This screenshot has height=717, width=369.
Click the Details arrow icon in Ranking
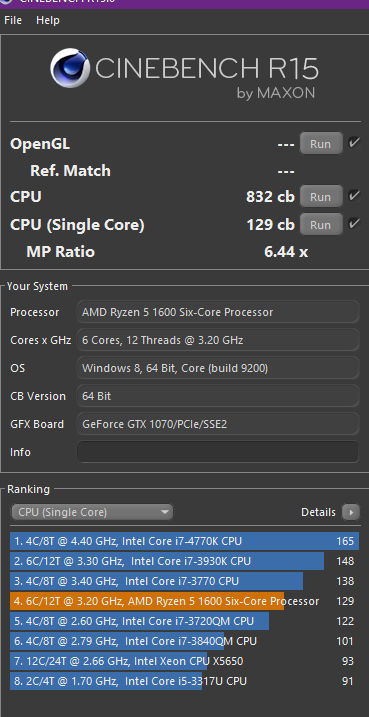(351, 512)
